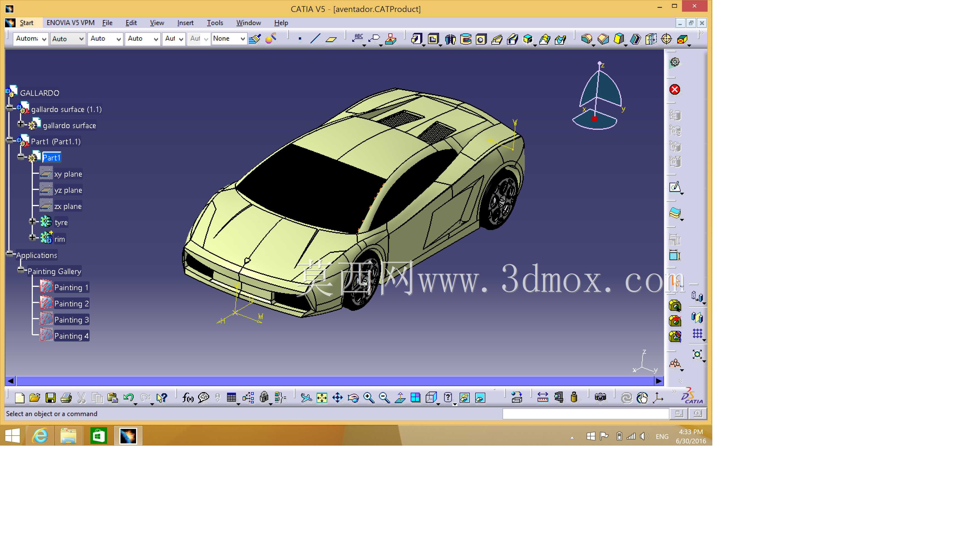Open the None dropdown in graphic properties
Image resolution: width=980 pixels, height=557 pixels.
pyautogui.click(x=229, y=39)
